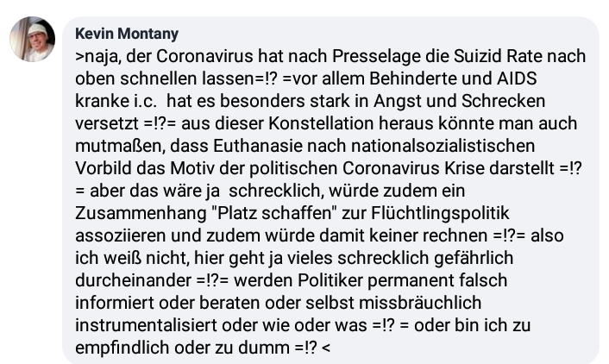
Task: Open Kevin Montany's profile picture
Action: [x=32, y=39]
